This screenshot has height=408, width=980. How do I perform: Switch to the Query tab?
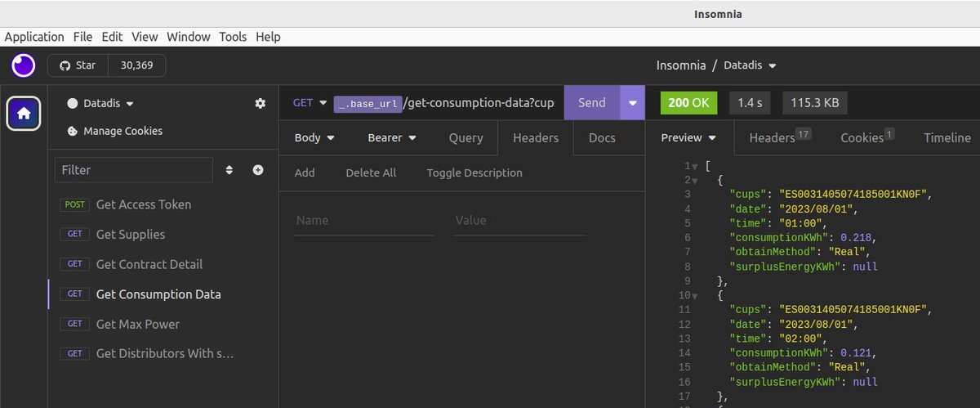coord(465,138)
